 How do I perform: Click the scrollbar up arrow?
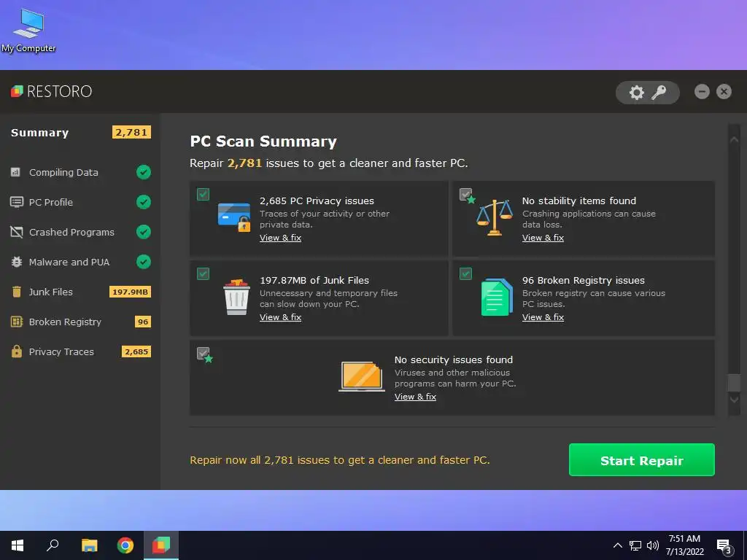(x=734, y=139)
